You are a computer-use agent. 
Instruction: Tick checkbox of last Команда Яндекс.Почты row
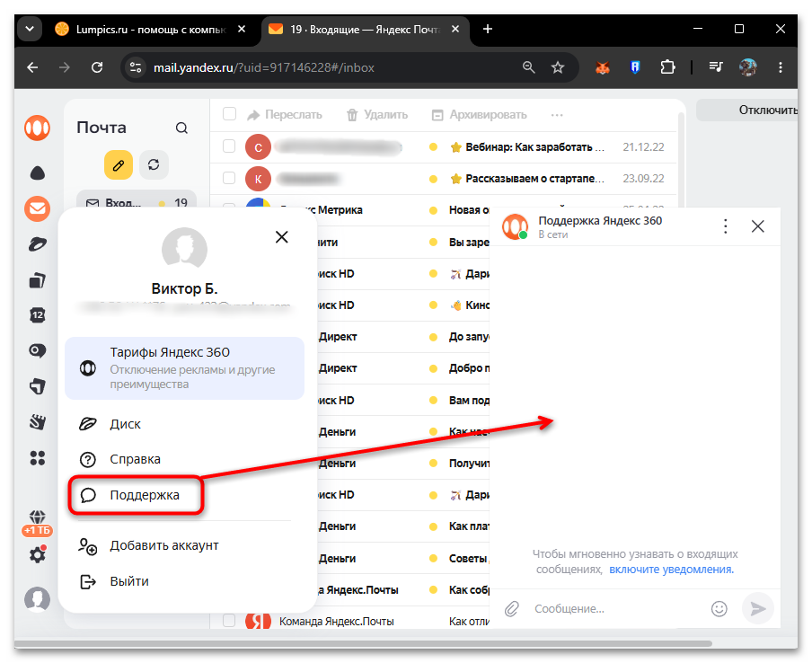pos(229,621)
